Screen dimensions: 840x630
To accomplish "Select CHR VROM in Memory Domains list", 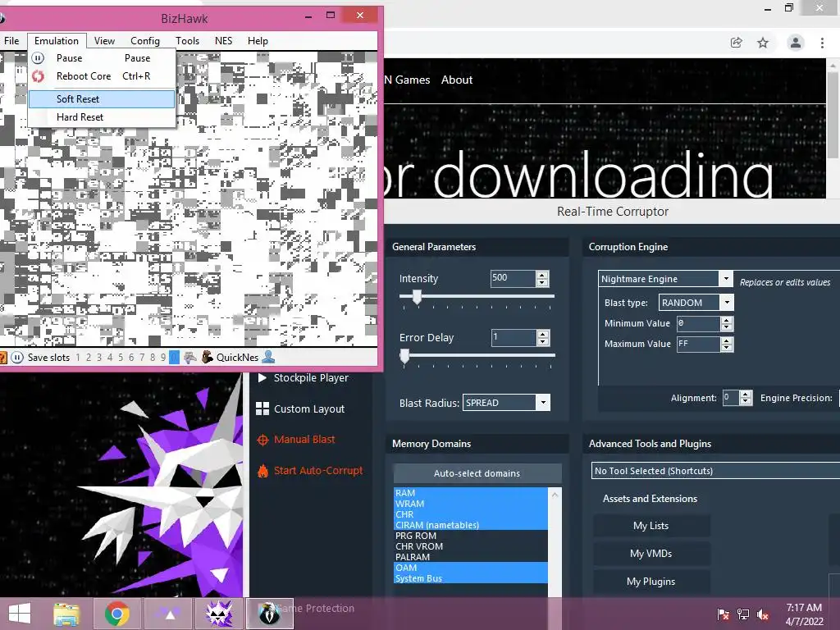I will [471, 546].
